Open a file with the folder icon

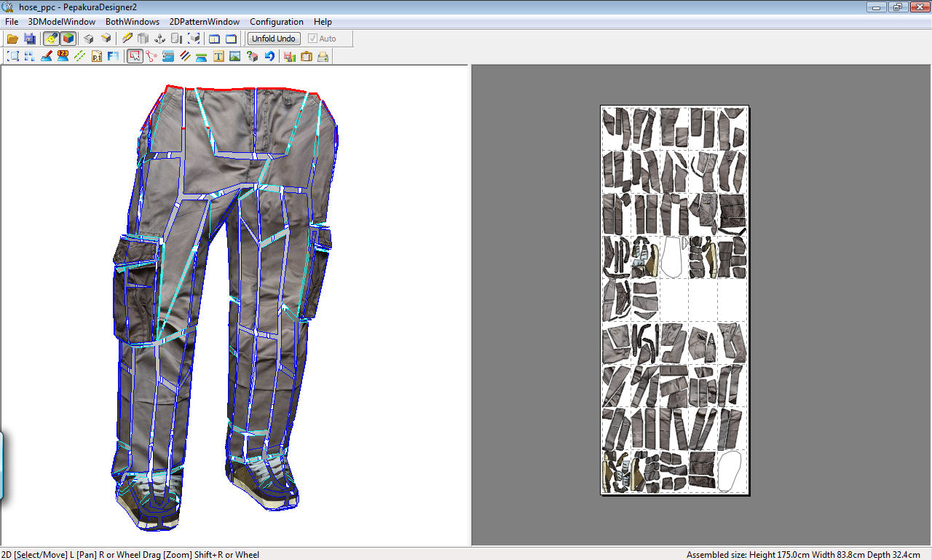12,39
